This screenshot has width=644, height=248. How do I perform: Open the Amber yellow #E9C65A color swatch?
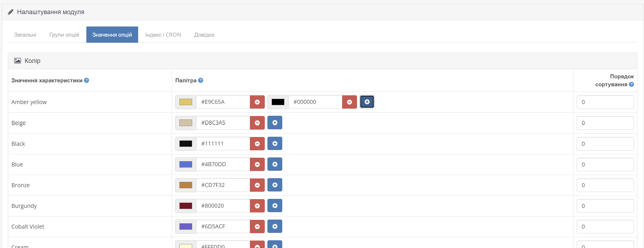pyautogui.click(x=186, y=102)
